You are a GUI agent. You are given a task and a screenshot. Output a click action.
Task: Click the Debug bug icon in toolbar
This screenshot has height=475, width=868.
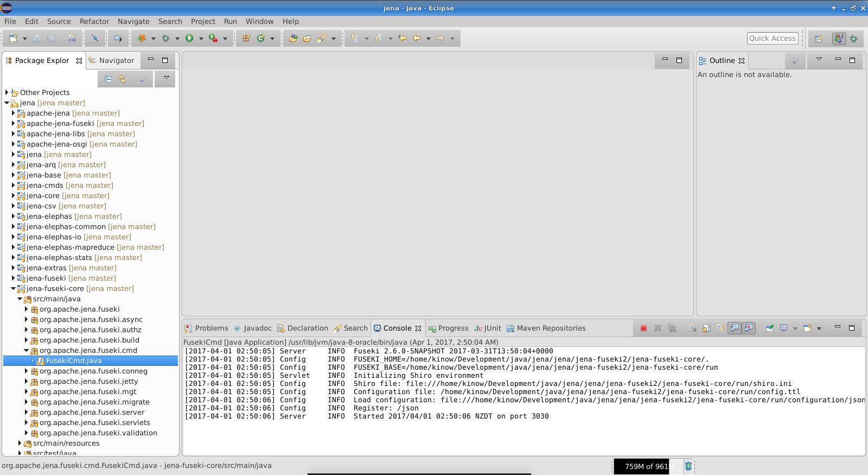(166, 39)
